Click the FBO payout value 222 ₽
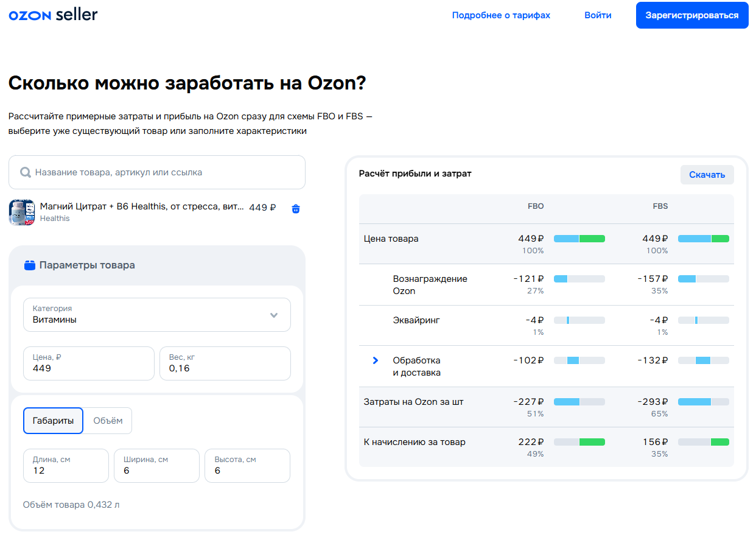This screenshot has height=540, width=756. pos(531,442)
